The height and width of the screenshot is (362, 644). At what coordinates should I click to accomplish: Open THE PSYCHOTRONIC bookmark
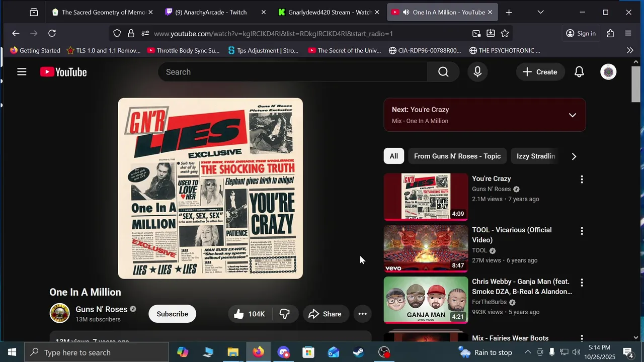[x=505, y=50]
